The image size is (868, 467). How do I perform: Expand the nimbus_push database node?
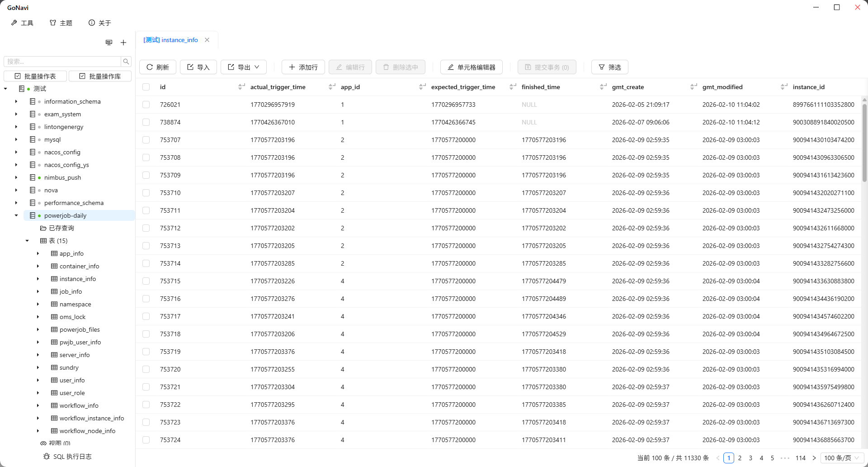pyautogui.click(x=16, y=177)
